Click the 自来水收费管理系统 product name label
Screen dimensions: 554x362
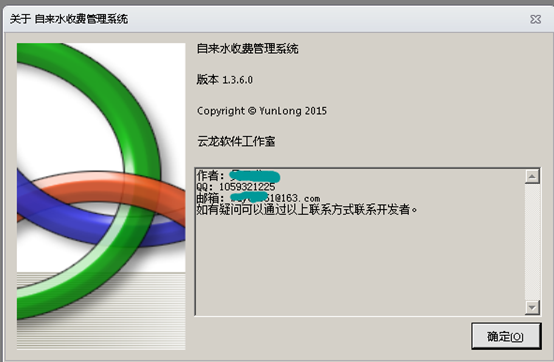click(x=247, y=49)
